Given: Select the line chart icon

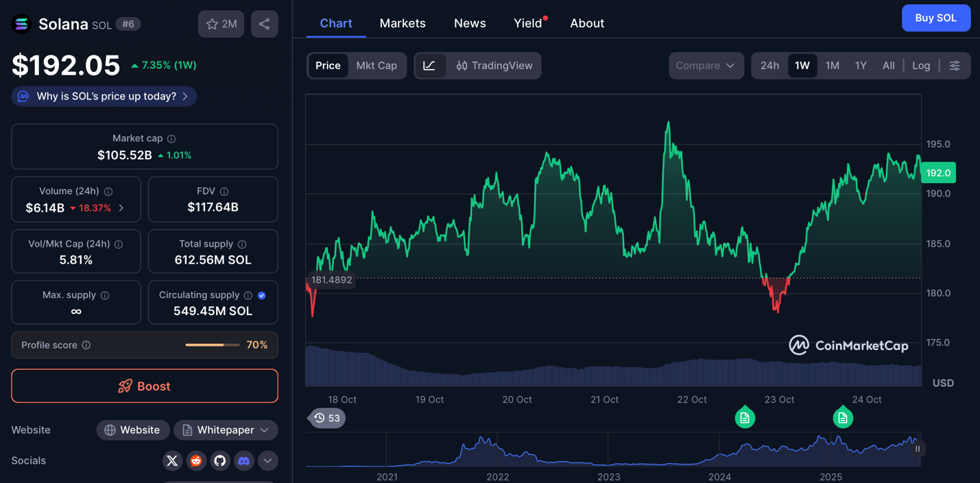Looking at the screenshot, I should tap(429, 66).
